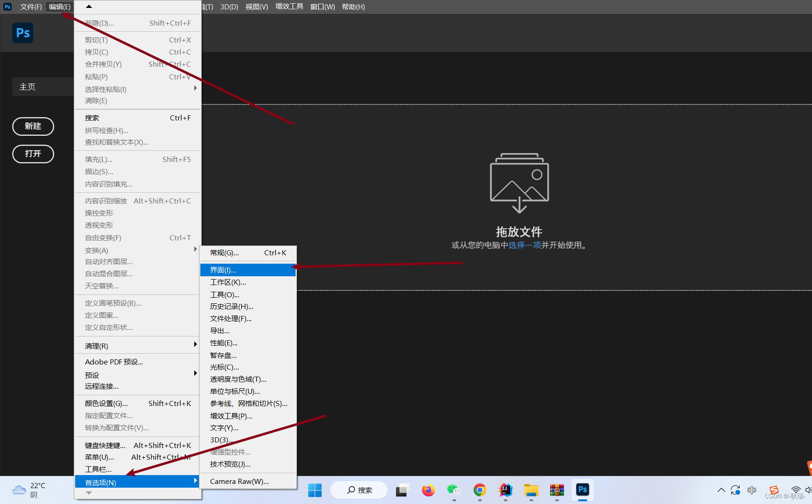Screen dimensions: 812x504
Task: Click the 新建 button
Action: [33, 126]
